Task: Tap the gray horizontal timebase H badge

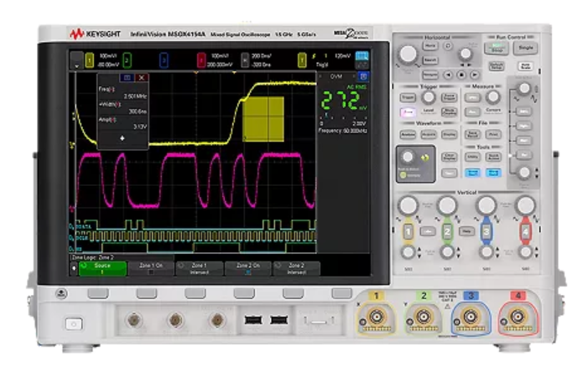Action: (245, 60)
